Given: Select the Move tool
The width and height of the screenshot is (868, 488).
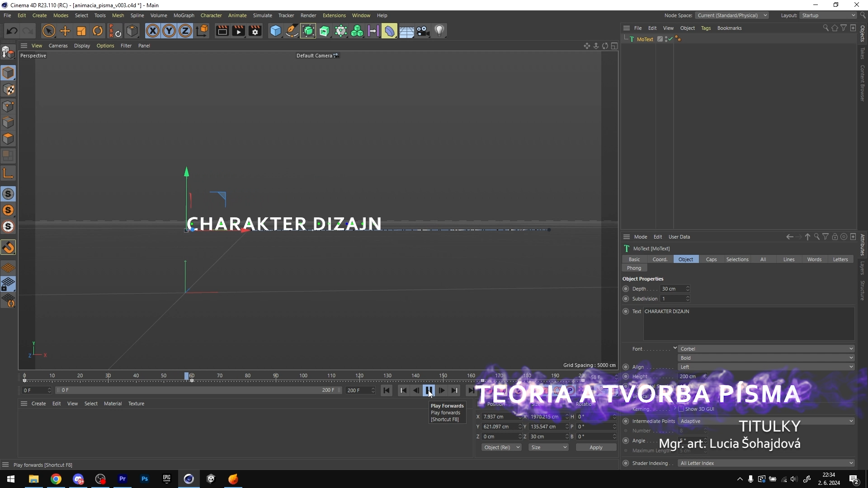Looking at the screenshot, I should pyautogui.click(x=65, y=31).
